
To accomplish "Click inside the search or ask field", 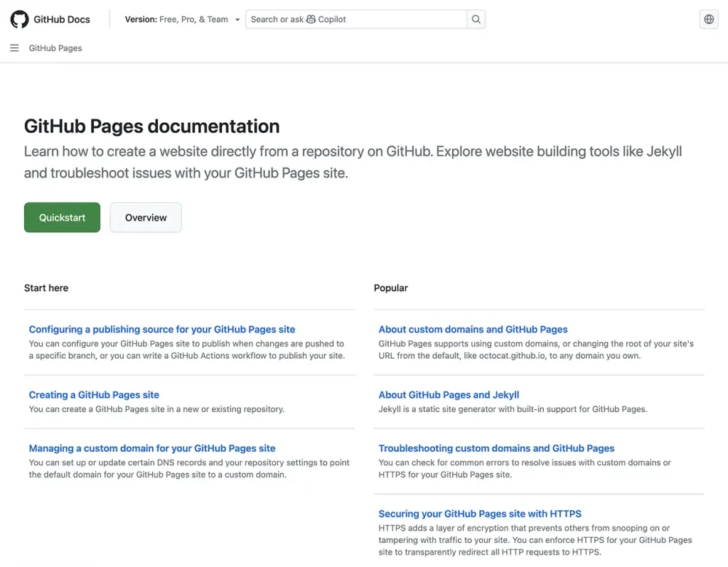I will pyautogui.click(x=355, y=19).
